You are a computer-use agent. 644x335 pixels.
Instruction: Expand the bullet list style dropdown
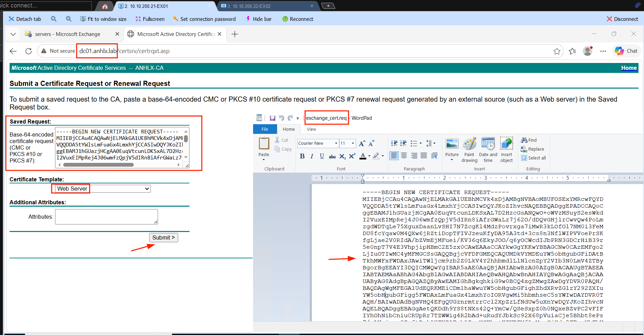pos(421,143)
